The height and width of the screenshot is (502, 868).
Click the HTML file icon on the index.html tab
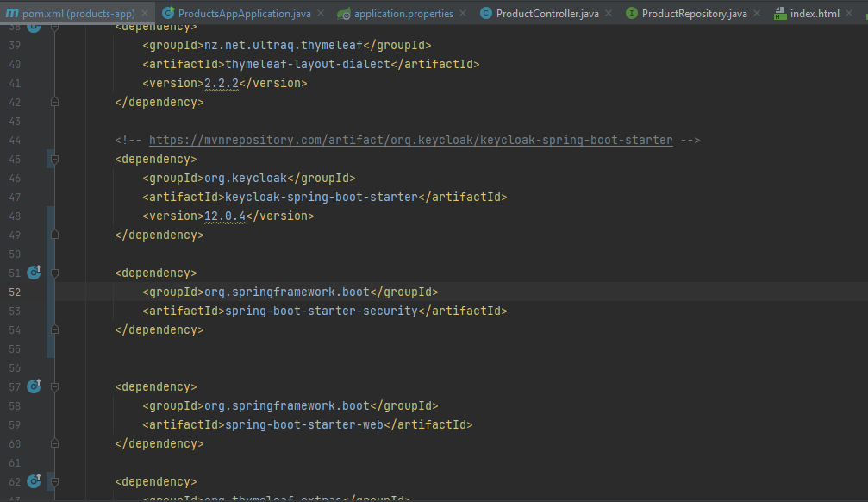click(781, 13)
